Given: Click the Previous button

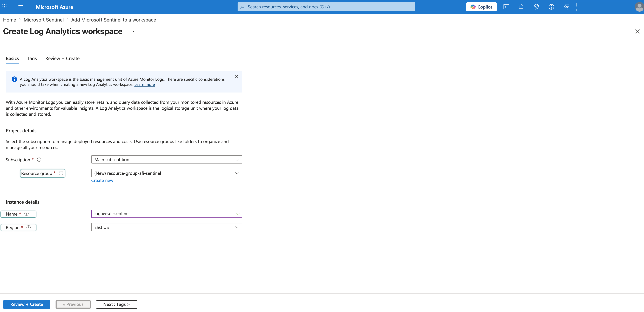Looking at the screenshot, I should click(73, 304).
